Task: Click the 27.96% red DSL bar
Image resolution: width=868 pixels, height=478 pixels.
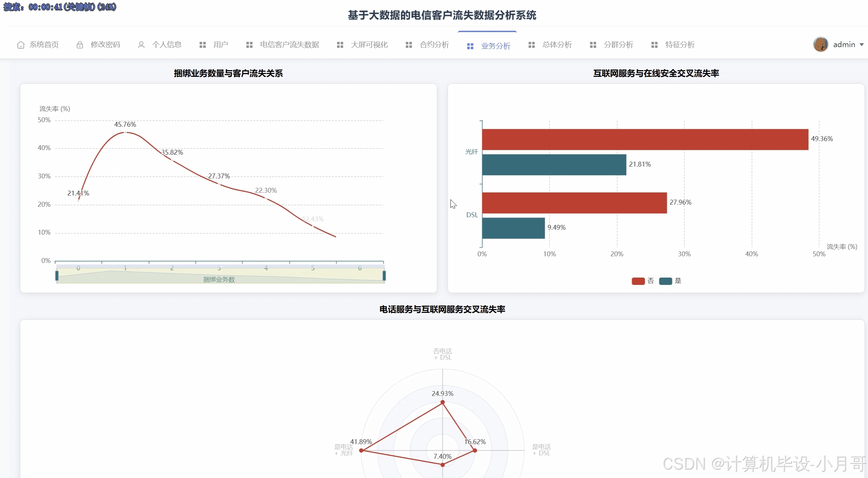Action: pos(574,203)
